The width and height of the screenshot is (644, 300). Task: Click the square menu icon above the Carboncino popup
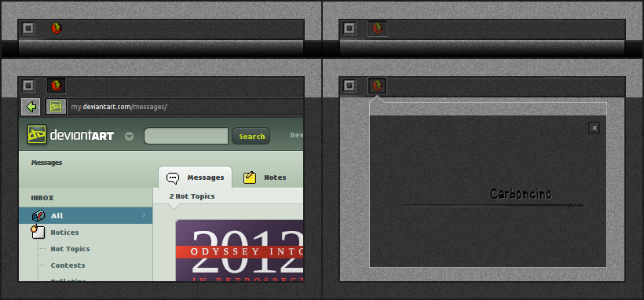(x=349, y=86)
